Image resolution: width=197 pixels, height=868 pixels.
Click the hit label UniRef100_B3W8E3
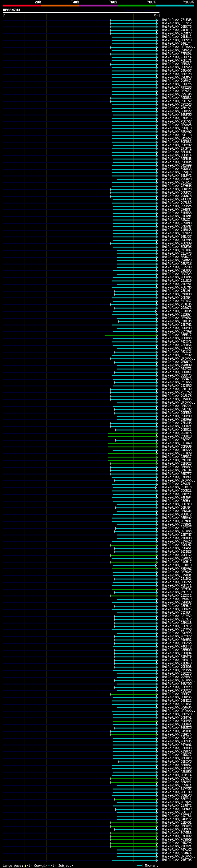[177, 436]
